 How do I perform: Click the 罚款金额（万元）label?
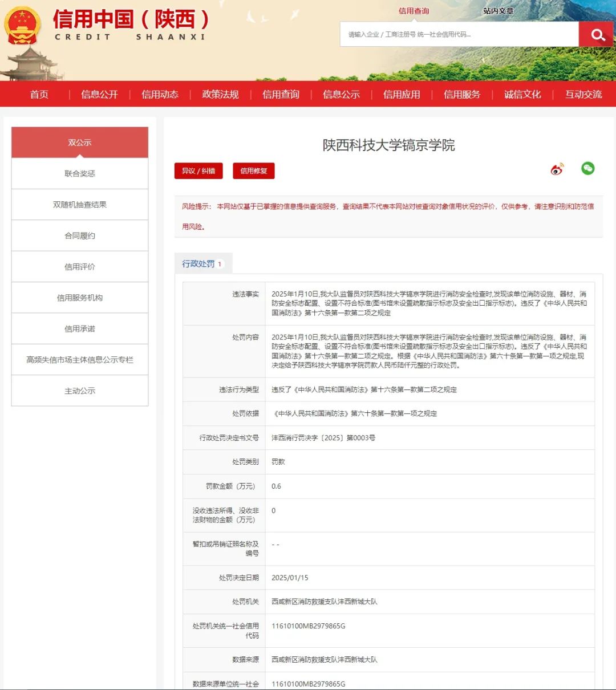click(x=232, y=486)
